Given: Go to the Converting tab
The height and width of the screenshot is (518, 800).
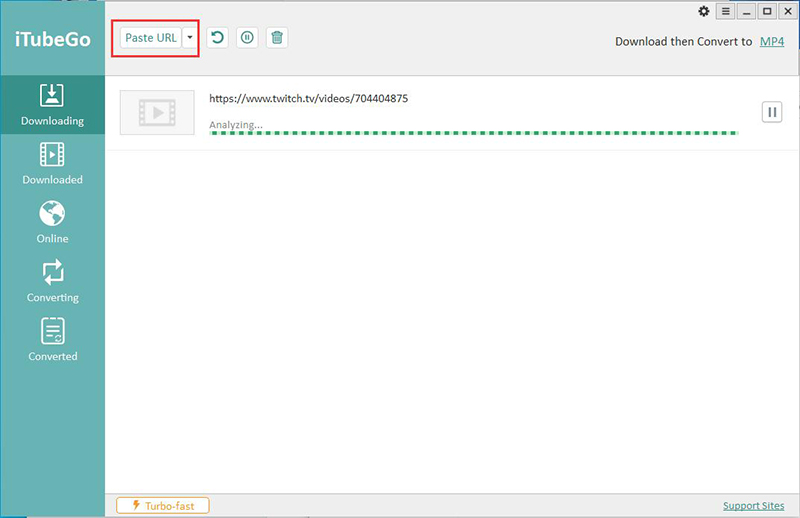Looking at the screenshot, I should pos(53,281).
